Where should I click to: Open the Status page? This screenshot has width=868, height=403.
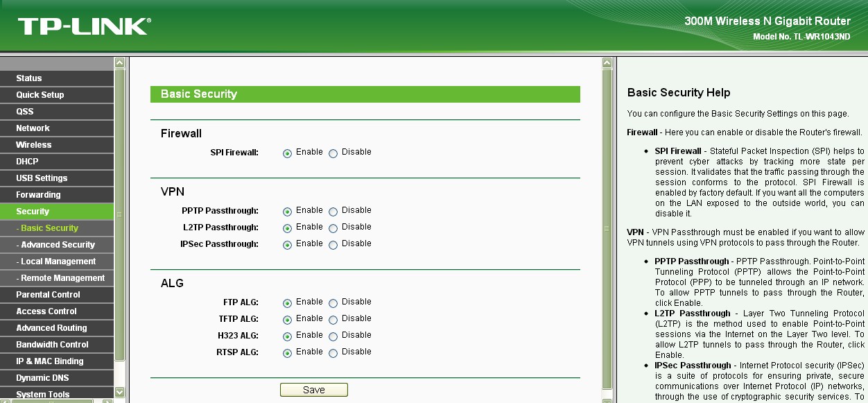(29, 78)
